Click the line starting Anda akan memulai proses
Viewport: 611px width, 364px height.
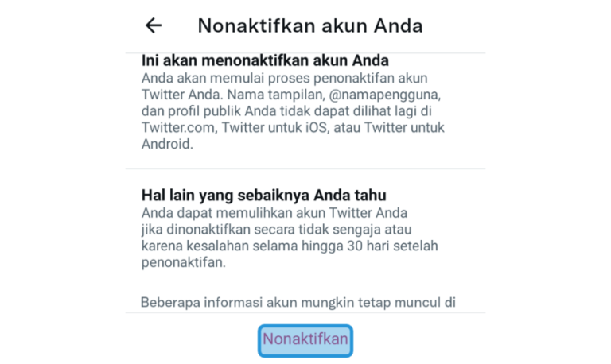pyautogui.click(x=285, y=78)
